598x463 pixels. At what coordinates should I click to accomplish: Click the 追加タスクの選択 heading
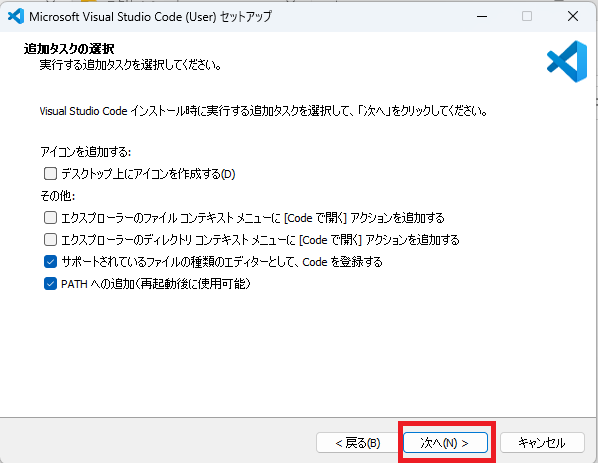[69, 49]
